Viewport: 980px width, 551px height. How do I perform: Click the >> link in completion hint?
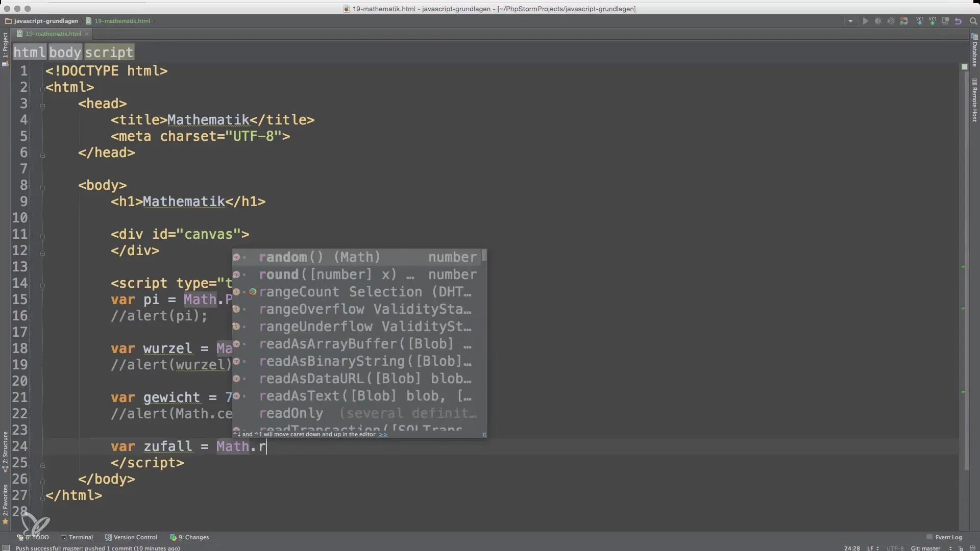tap(383, 434)
